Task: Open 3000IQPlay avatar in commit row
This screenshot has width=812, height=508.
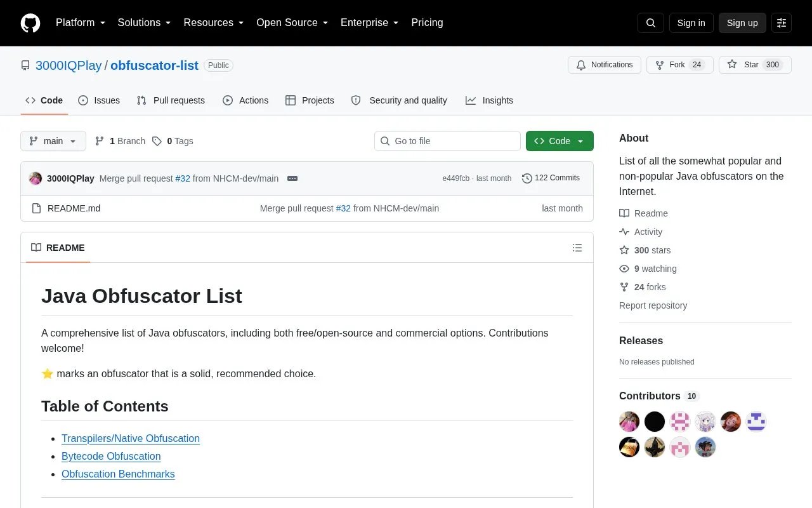Action: 36,178
